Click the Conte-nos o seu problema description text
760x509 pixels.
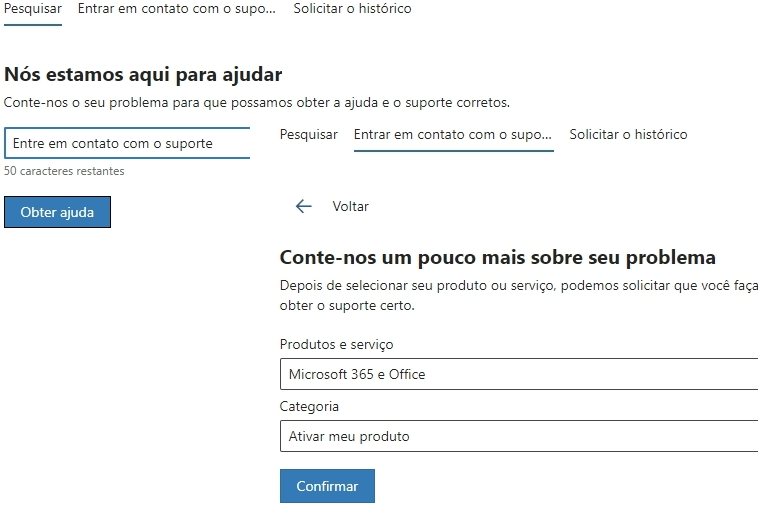(x=257, y=103)
